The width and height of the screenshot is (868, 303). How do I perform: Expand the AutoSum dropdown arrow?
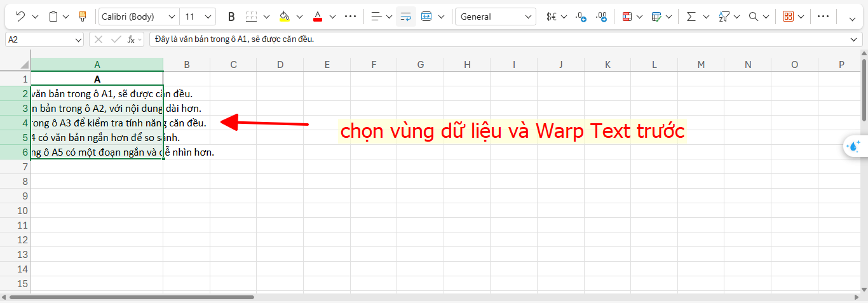tap(705, 17)
